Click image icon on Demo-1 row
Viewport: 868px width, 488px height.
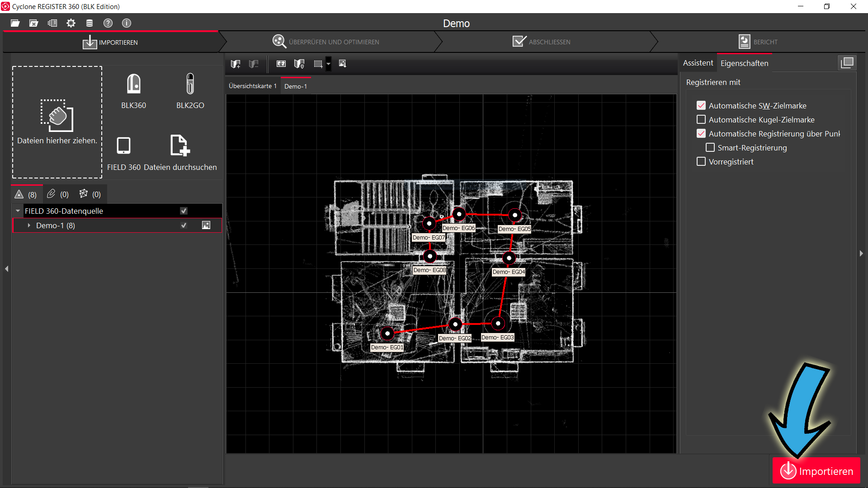point(206,225)
